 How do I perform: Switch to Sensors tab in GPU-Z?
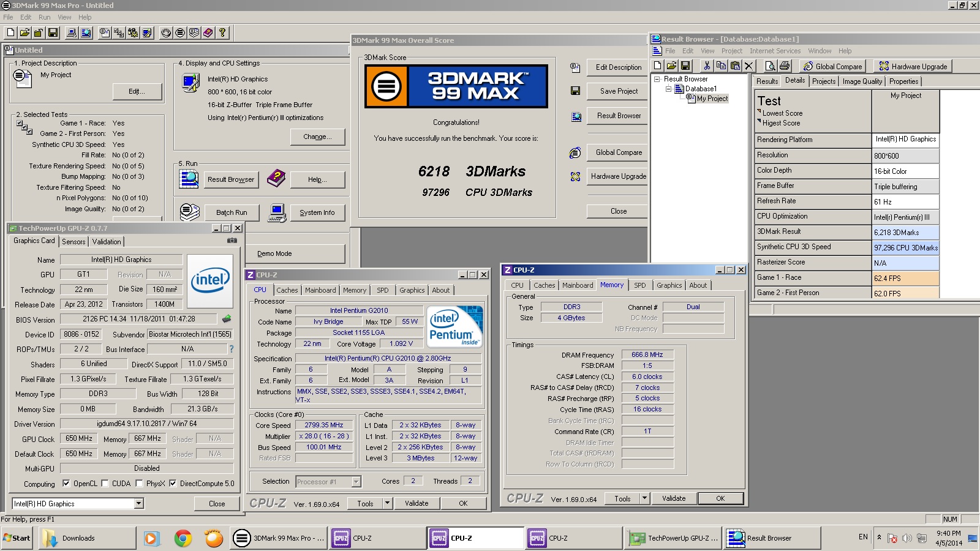coord(73,242)
